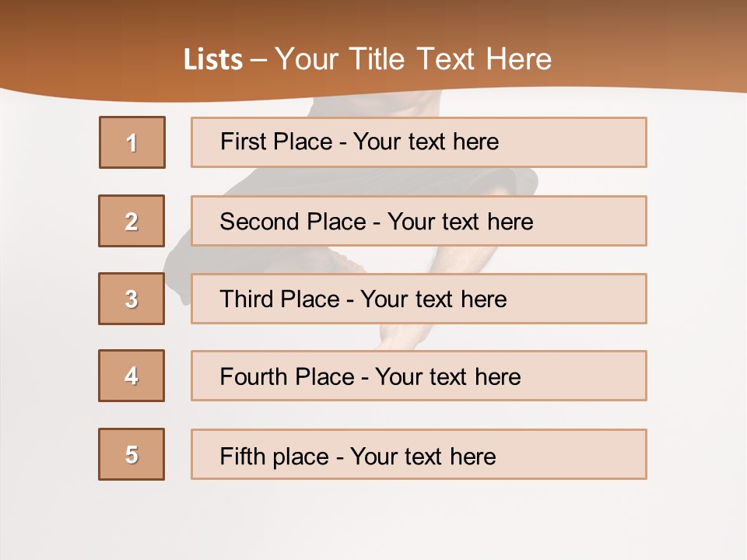Click "Your text here" after Third Place
Screen dimensions: 747x560
(433, 299)
